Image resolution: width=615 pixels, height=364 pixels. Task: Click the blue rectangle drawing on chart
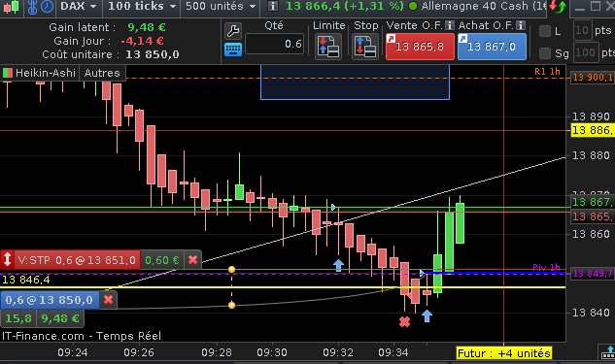355,83
